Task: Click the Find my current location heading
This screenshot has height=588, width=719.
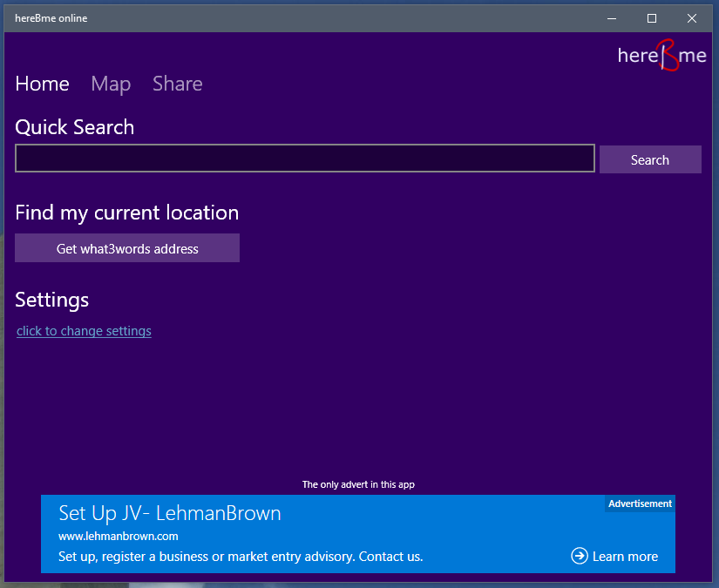Action: [x=127, y=213]
